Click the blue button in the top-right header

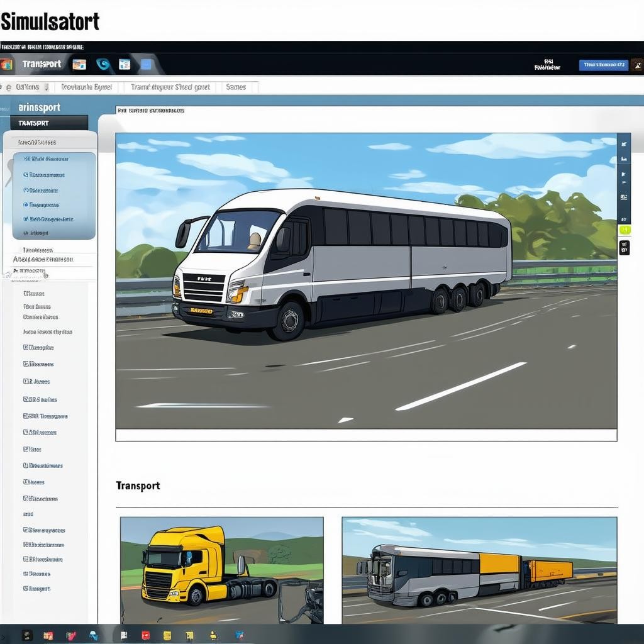[x=603, y=65]
